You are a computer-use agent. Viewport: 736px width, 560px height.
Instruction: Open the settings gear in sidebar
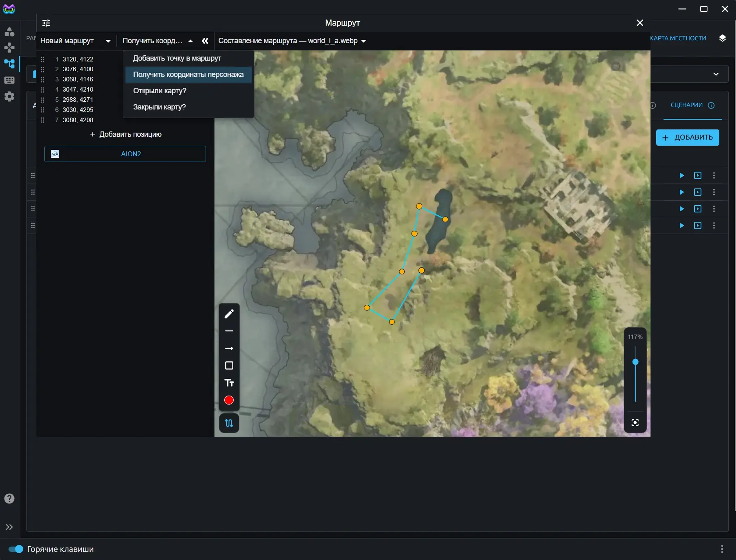(9, 96)
